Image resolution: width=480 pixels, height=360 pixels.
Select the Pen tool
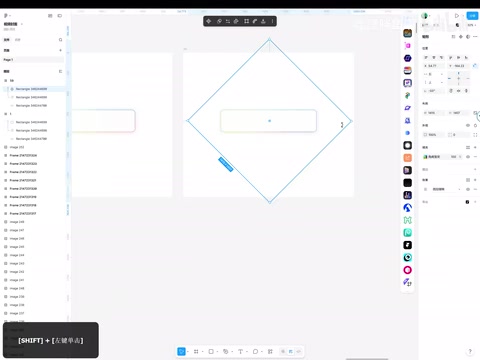point(226,351)
